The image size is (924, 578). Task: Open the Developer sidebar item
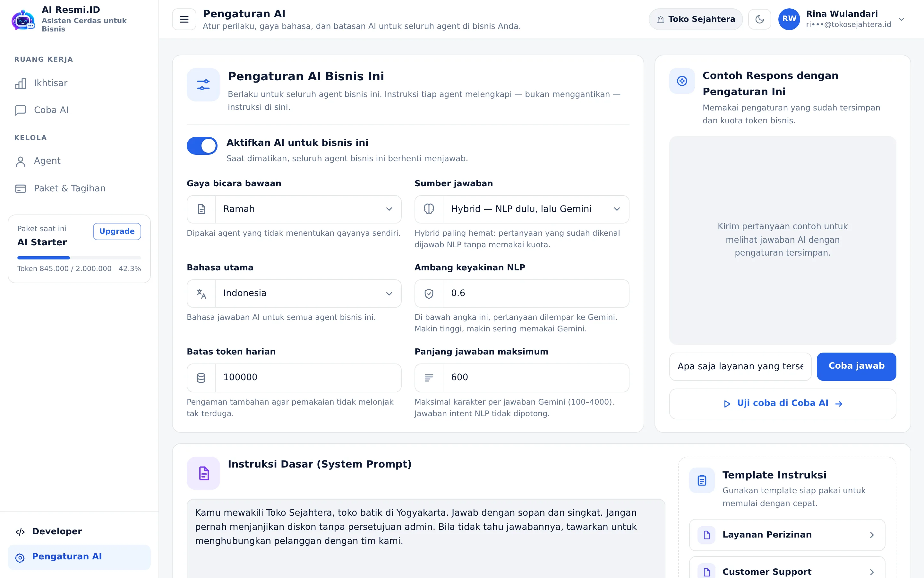pos(79,531)
